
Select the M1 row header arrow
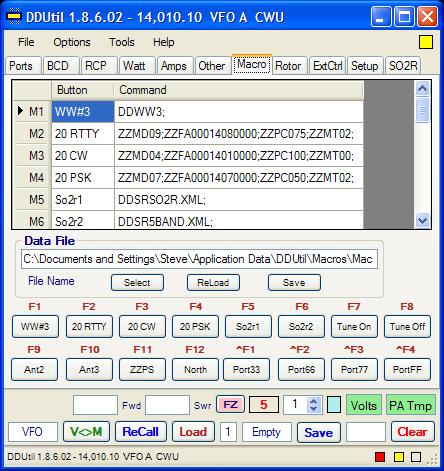tap(21, 111)
